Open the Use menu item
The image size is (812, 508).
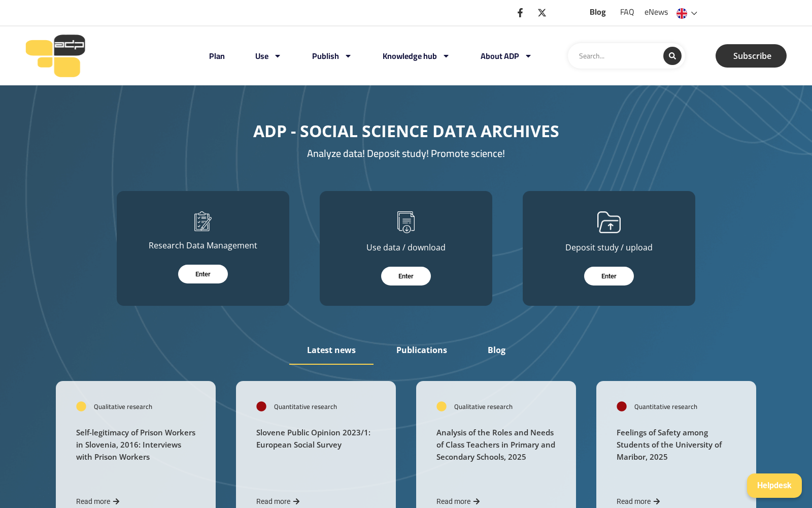click(262, 56)
